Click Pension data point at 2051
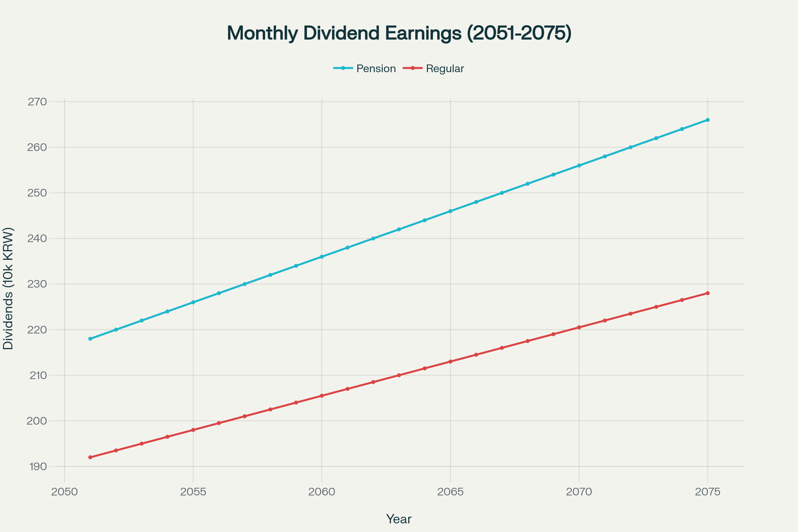 click(x=90, y=338)
